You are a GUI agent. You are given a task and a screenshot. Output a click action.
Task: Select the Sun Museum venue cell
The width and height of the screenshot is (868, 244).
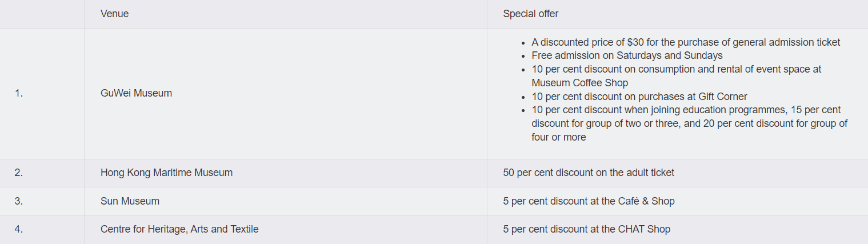130,201
